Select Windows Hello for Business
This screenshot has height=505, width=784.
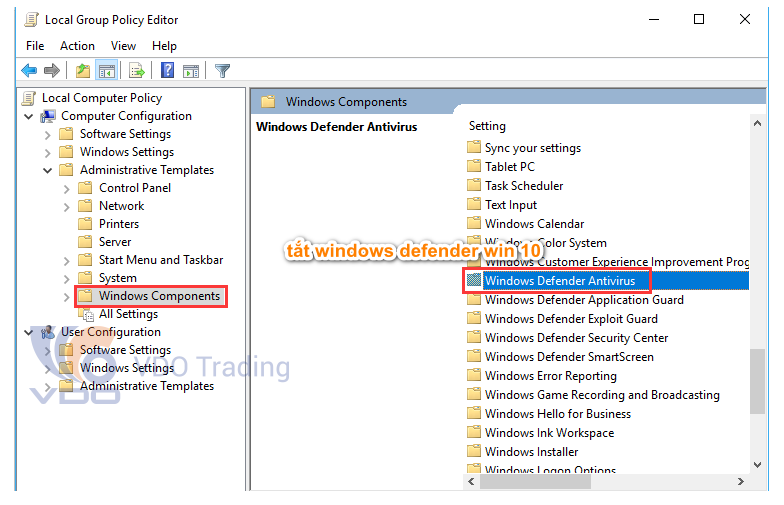(x=558, y=414)
